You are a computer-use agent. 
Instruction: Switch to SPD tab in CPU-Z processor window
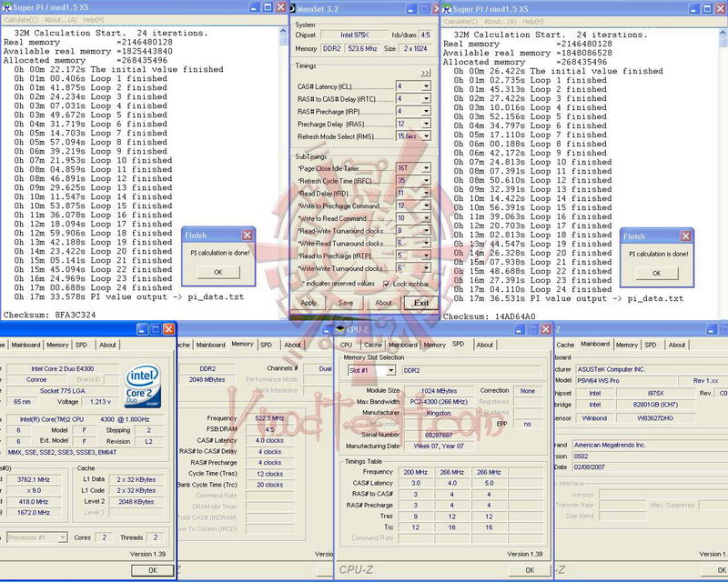(x=81, y=345)
